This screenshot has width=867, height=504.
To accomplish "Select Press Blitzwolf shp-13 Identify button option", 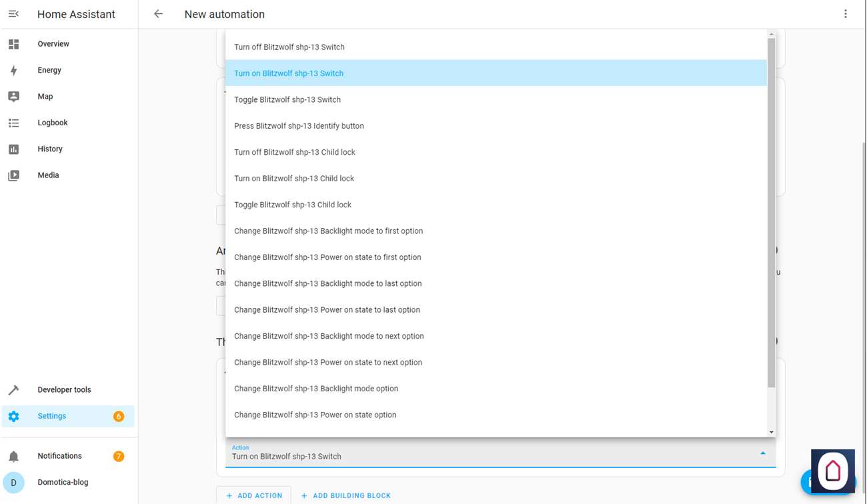I will [299, 126].
